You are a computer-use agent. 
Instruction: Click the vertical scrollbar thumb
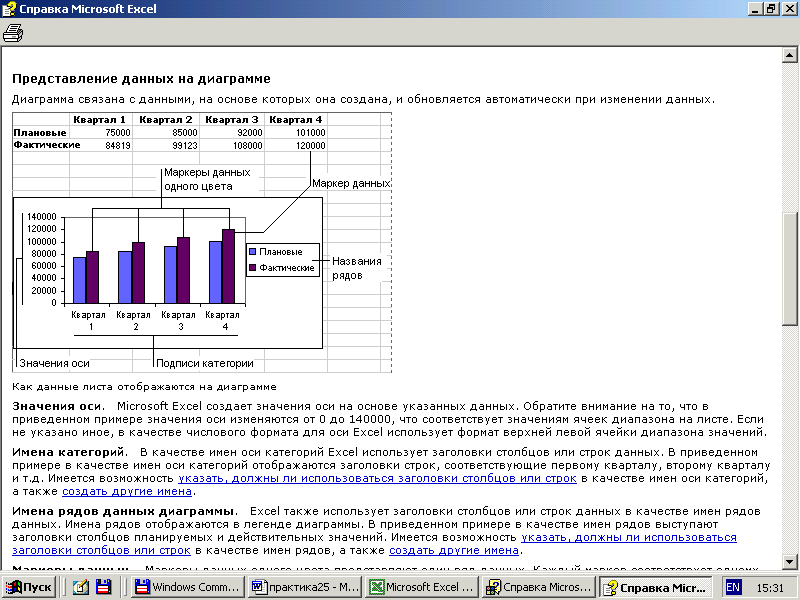789,268
